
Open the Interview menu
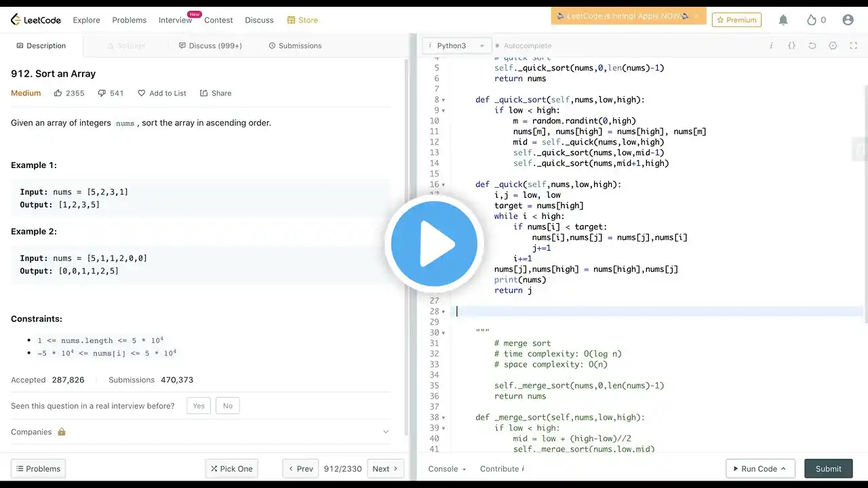[176, 20]
